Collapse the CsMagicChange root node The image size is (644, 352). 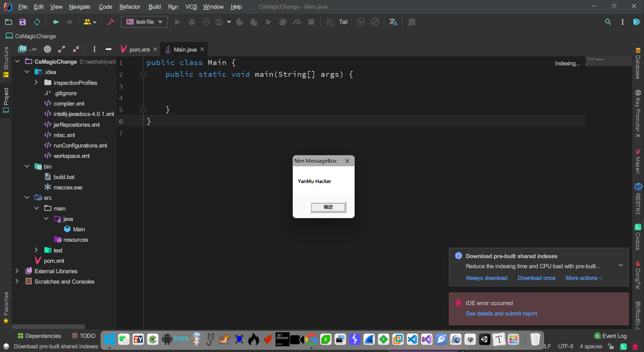(x=17, y=61)
